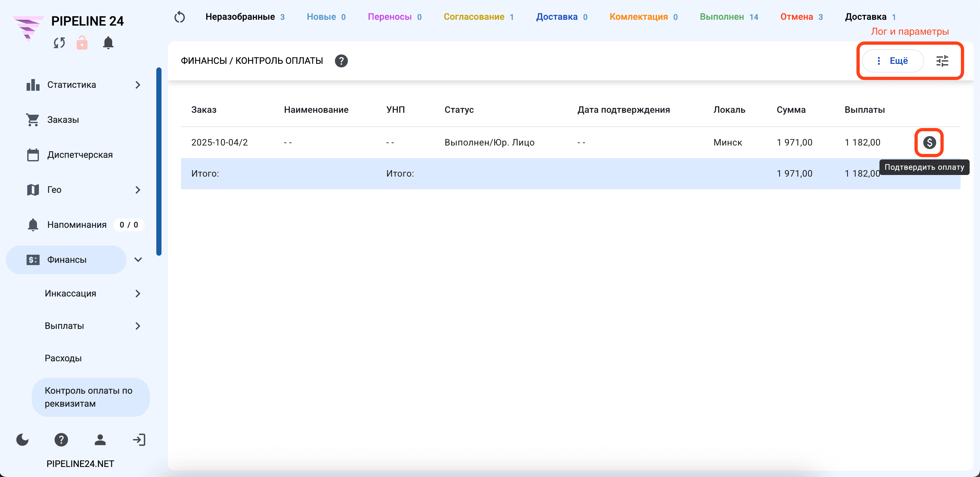Click the Финансы menu item
The width and height of the screenshot is (980, 477).
(66, 260)
